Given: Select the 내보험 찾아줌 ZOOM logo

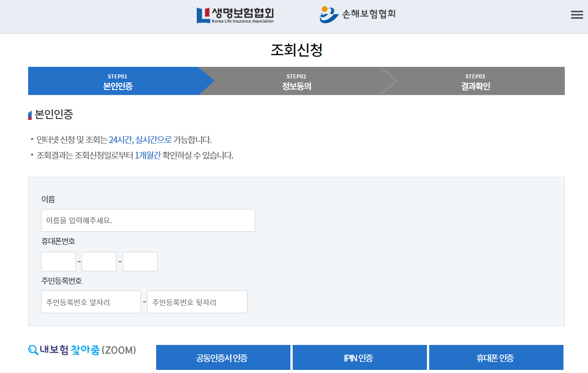Looking at the screenshot, I should 81,351.
